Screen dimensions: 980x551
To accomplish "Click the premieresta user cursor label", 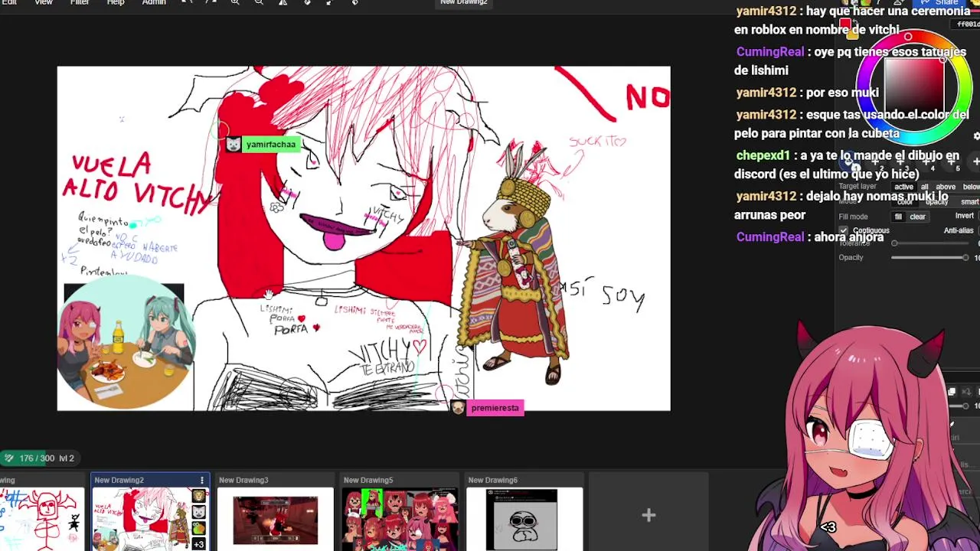I will point(495,408).
